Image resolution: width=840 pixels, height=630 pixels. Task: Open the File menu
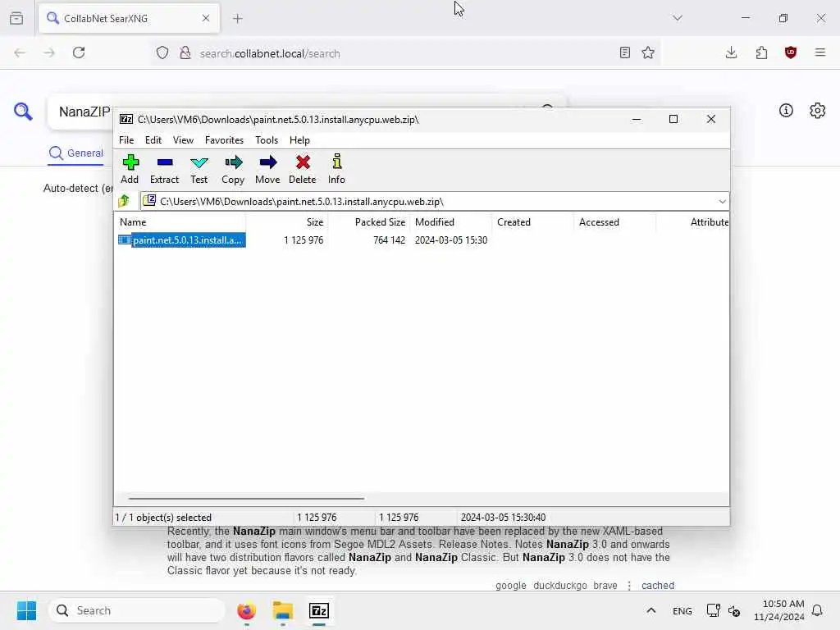[x=126, y=139]
